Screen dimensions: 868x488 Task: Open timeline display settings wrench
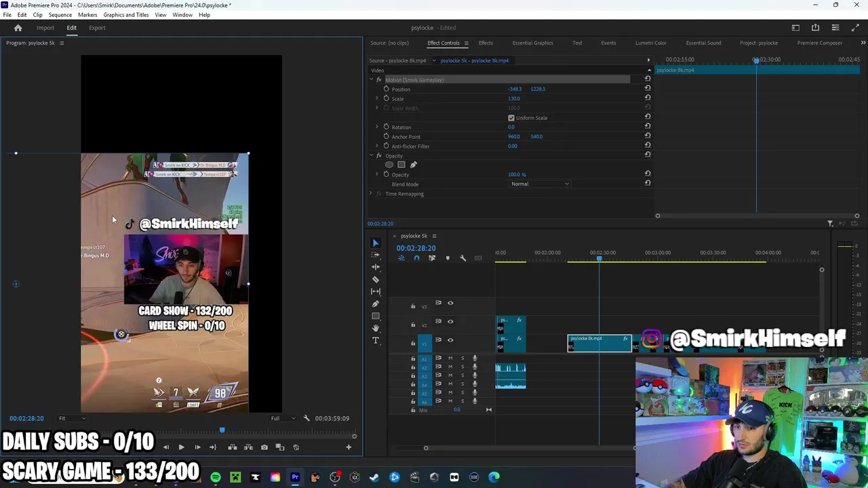pos(463,258)
